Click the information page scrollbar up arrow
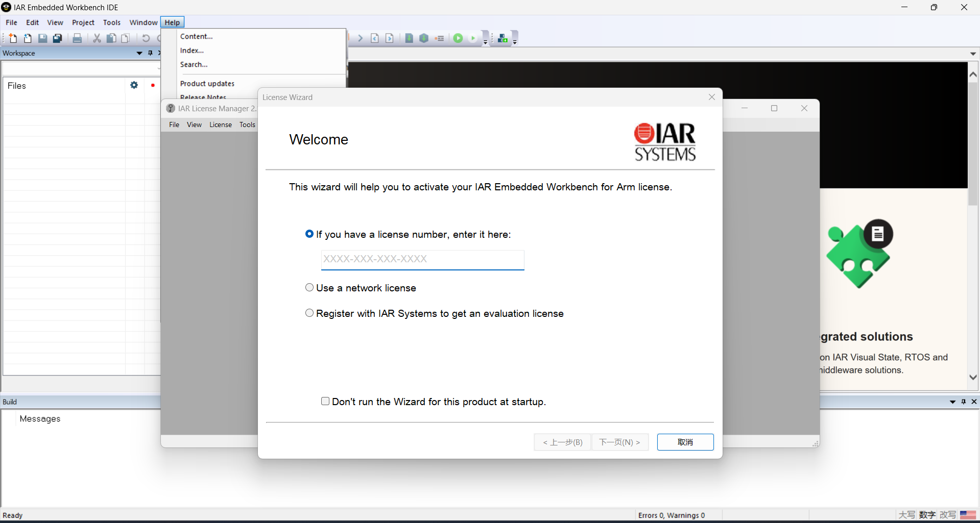Viewport: 980px width, 523px height. [973, 74]
